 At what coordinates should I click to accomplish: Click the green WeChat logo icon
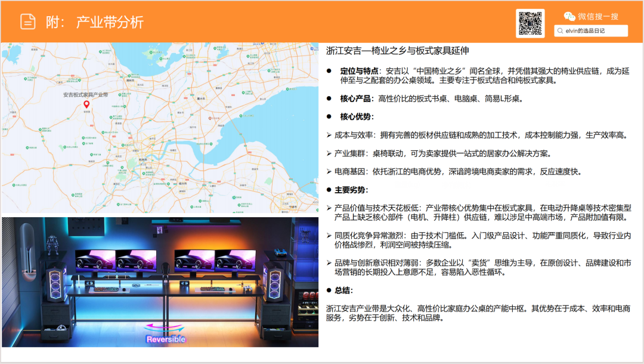coord(569,16)
